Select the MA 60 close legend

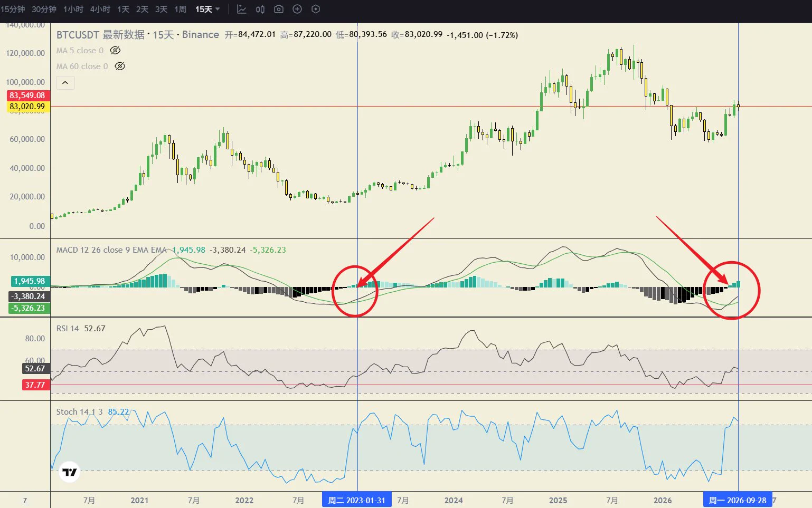pos(82,66)
